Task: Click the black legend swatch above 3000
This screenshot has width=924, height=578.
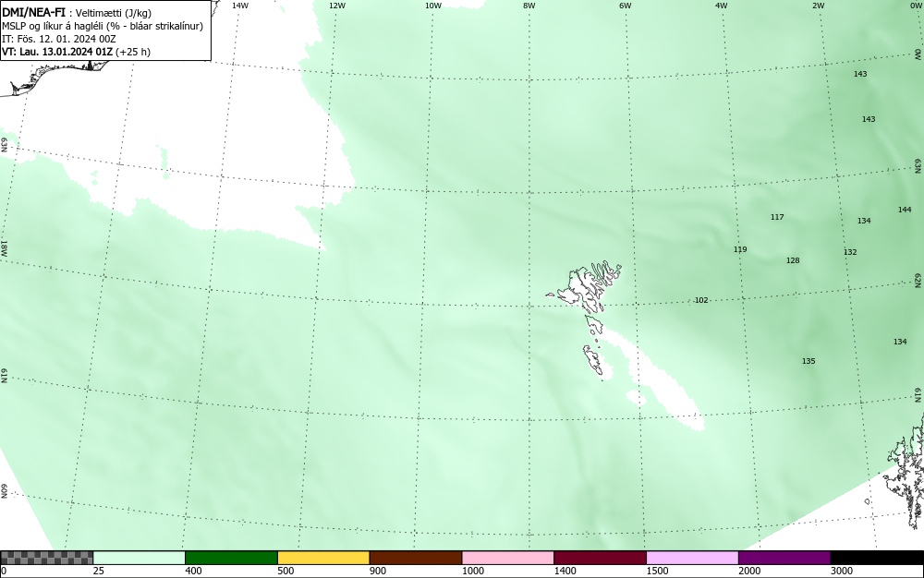Action: pyautogui.click(x=877, y=558)
